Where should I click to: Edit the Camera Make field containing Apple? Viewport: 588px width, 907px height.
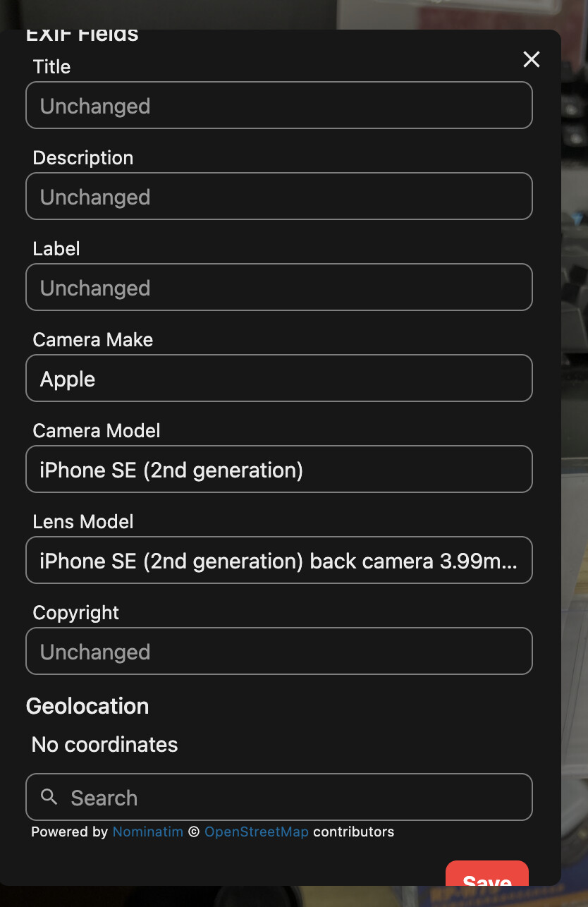pyautogui.click(x=279, y=378)
